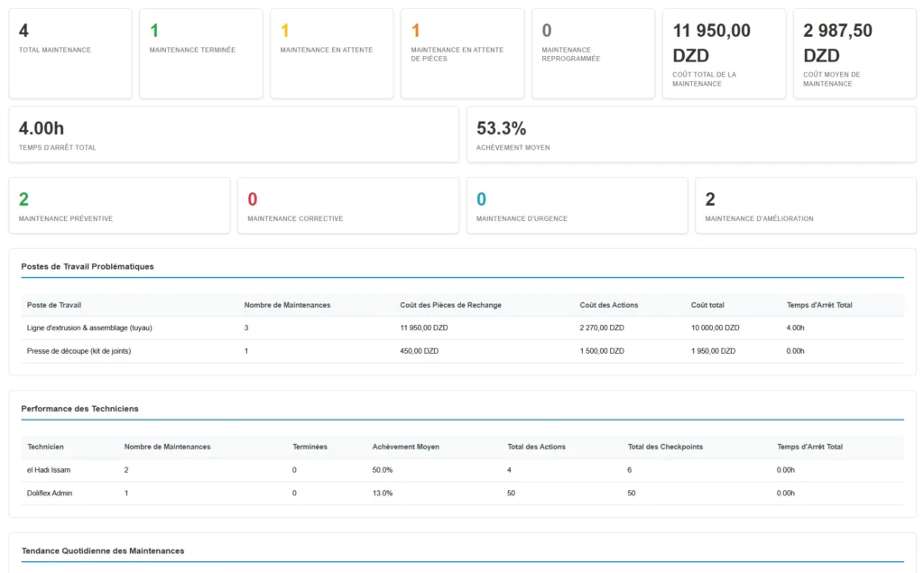Select the Total Maintenance card
The image size is (924, 573).
point(69,52)
